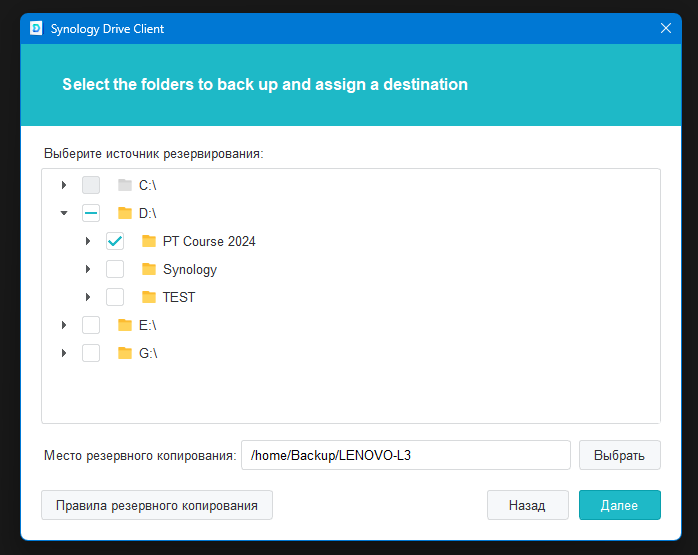698x555 pixels.
Task: Click the backup destination path field
Action: click(x=406, y=455)
